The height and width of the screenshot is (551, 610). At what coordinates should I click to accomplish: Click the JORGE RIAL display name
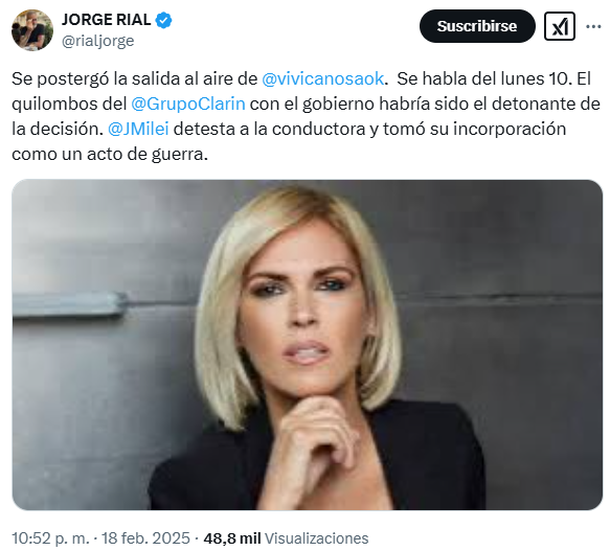[106, 19]
